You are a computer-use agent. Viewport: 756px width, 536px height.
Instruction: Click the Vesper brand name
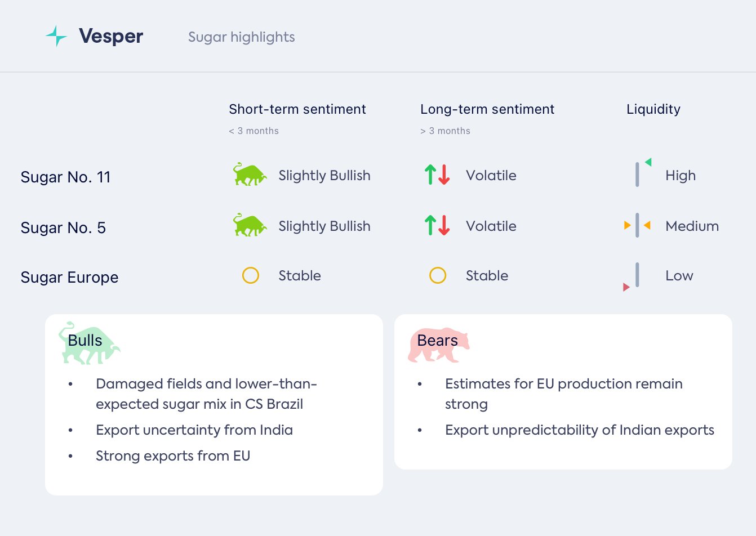(111, 36)
